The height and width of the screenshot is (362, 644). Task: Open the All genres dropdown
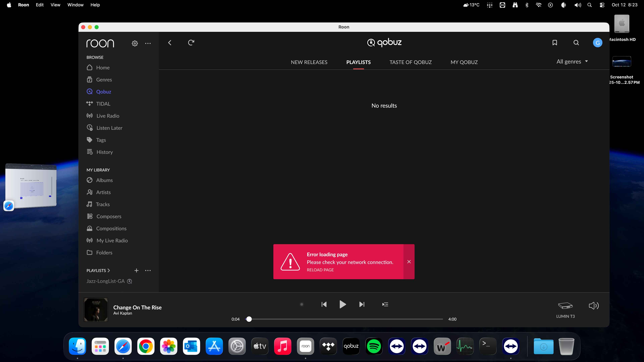point(572,62)
